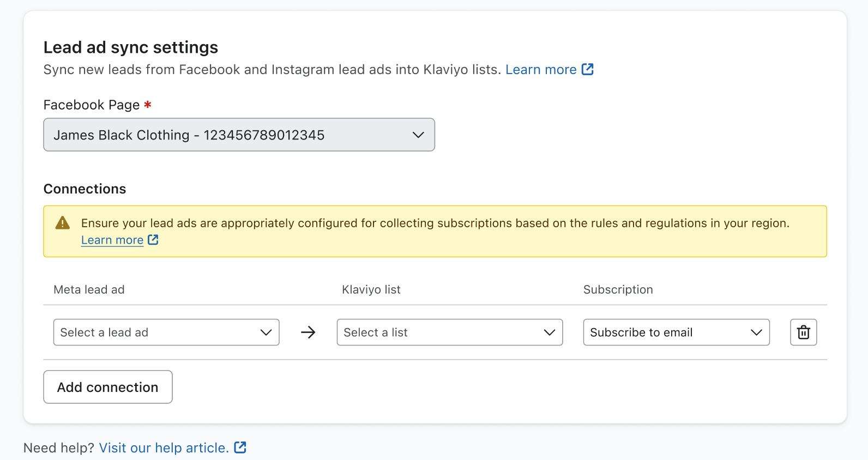Viewport: 868px width, 460px height.
Task: Click the chevron in the Subscribe to email selector
Action: click(x=756, y=332)
